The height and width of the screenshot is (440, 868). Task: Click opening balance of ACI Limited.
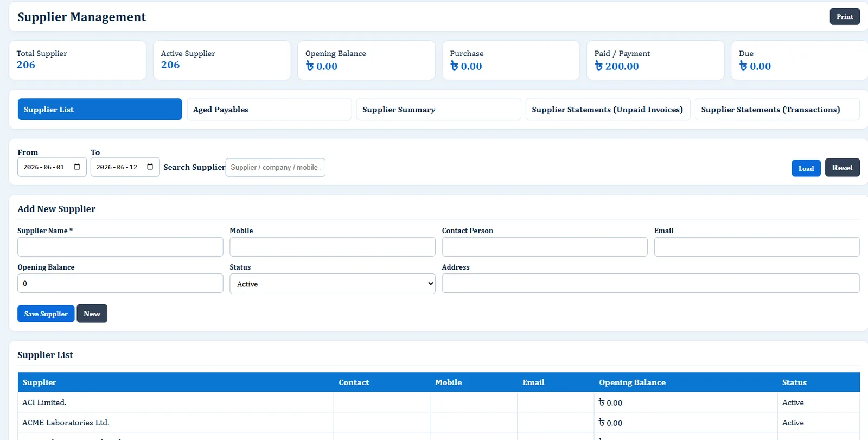point(610,403)
